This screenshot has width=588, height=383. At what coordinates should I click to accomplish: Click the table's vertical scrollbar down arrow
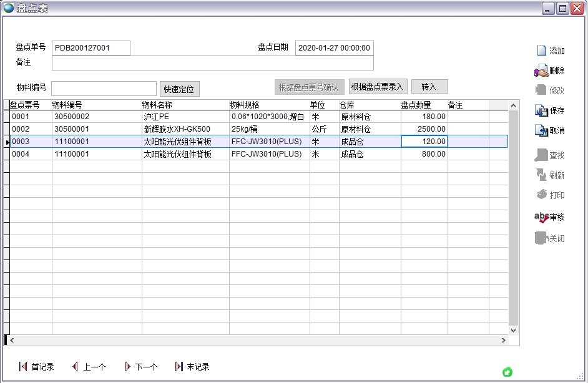click(x=514, y=331)
